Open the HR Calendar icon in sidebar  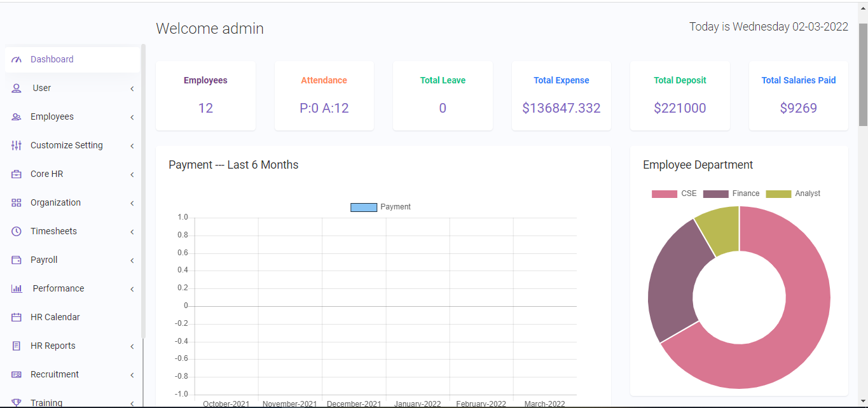17,318
